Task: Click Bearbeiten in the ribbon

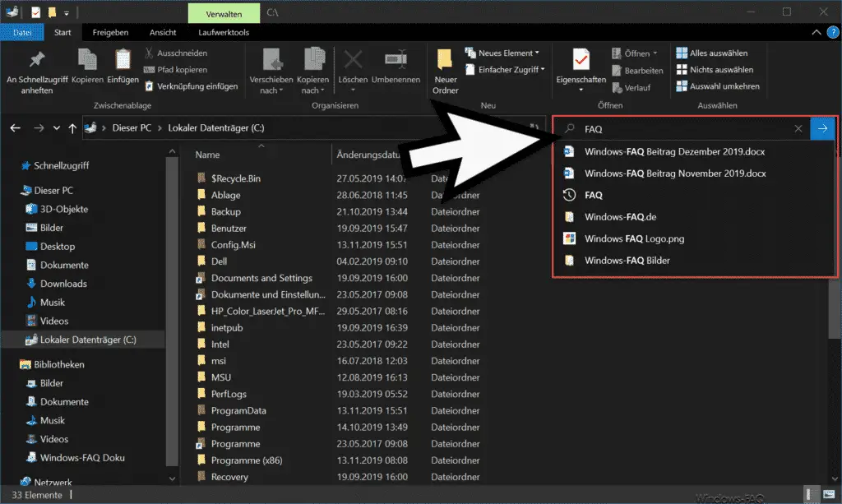Action: pos(637,71)
